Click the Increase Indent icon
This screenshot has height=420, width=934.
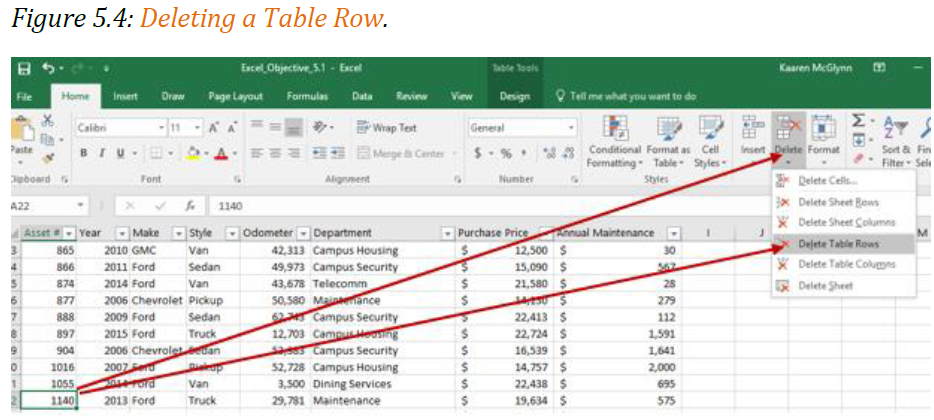point(337,154)
